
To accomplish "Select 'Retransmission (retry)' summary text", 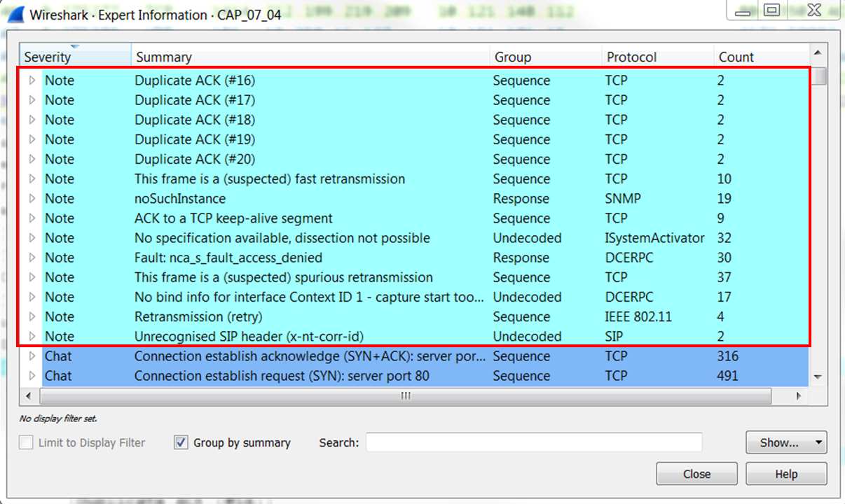I will click(198, 316).
